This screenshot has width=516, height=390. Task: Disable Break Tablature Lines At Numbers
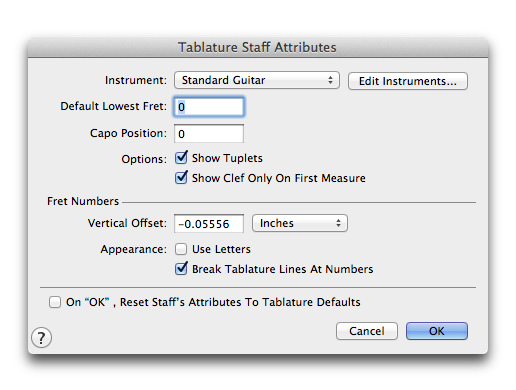181,269
